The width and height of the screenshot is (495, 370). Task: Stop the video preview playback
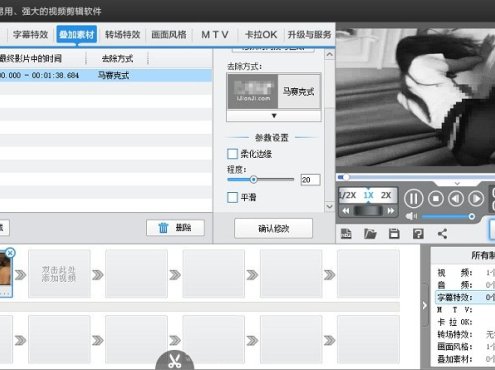pyautogui.click(x=436, y=199)
